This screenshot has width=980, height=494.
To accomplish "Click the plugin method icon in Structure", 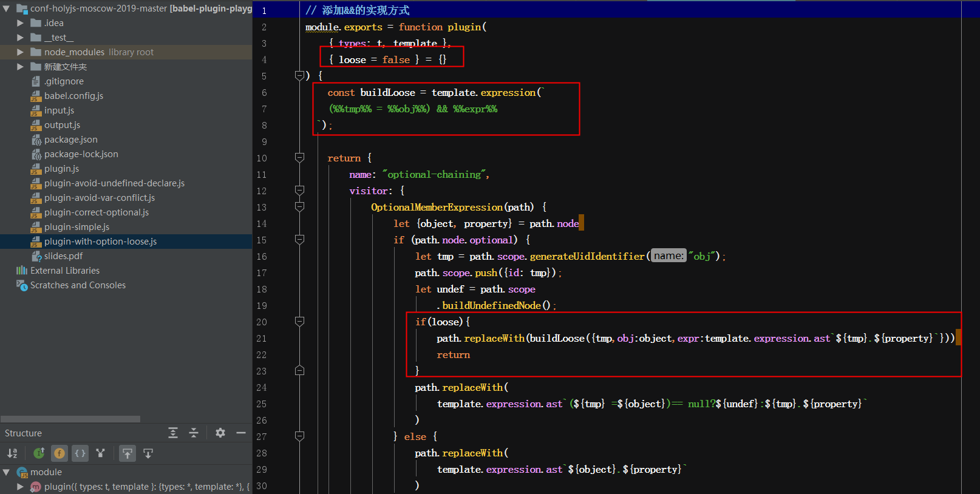I will click(x=36, y=487).
